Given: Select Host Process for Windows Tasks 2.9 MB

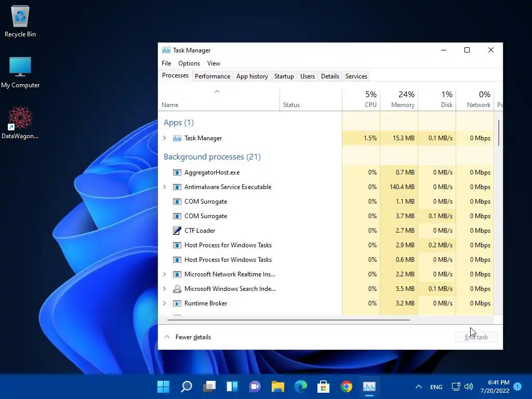Looking at the screenshot, I should [x=326, y=245].
